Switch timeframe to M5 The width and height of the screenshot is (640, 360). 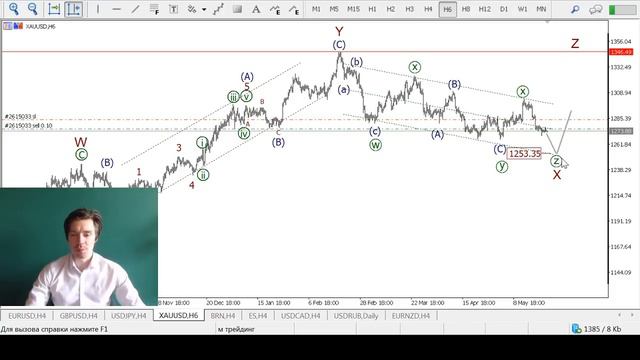pos(334,9)
